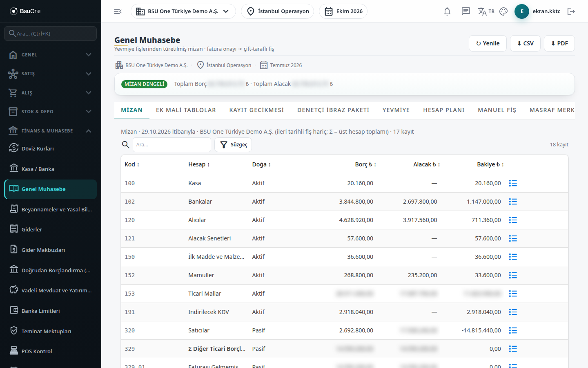Viewport: 588px width, 368px height.
Task: Select the İstanbul Operasyon location selector
Action: pyautogui.click(x=277, y=11)
